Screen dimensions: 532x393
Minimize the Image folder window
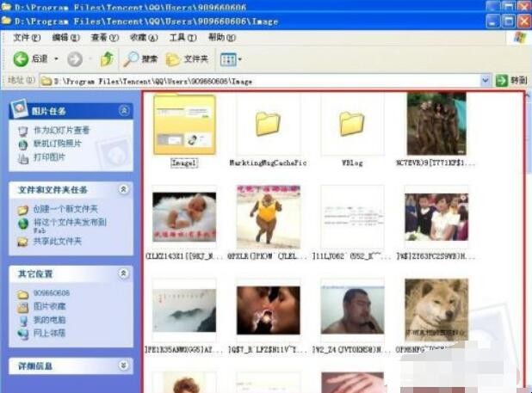tap(492, 21)
